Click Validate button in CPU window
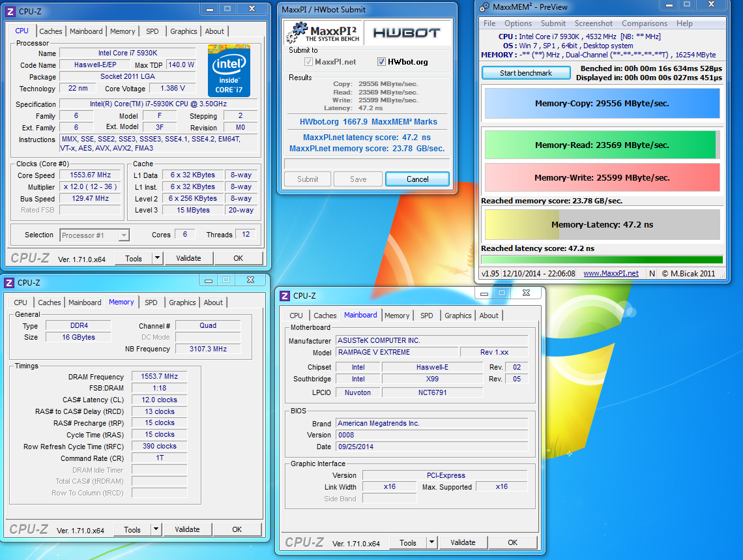743x560 pixels. pyautogui.click(x=188, y=258)
